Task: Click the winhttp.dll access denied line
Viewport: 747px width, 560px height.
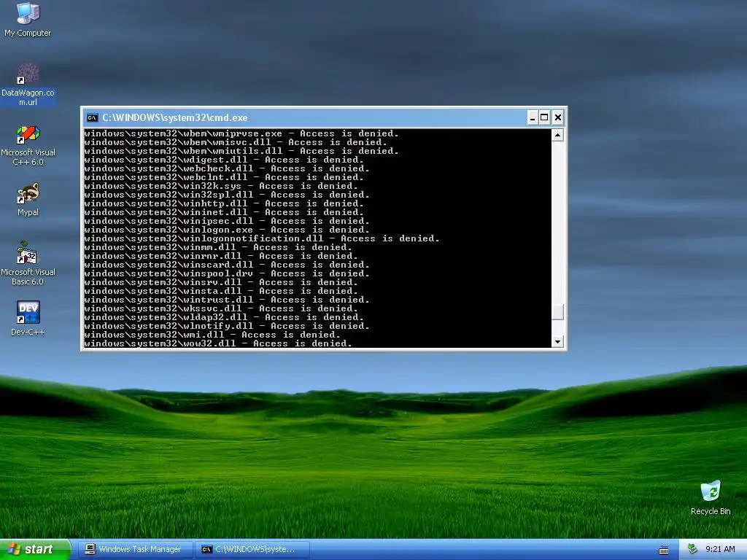Action: click(224, 203)
